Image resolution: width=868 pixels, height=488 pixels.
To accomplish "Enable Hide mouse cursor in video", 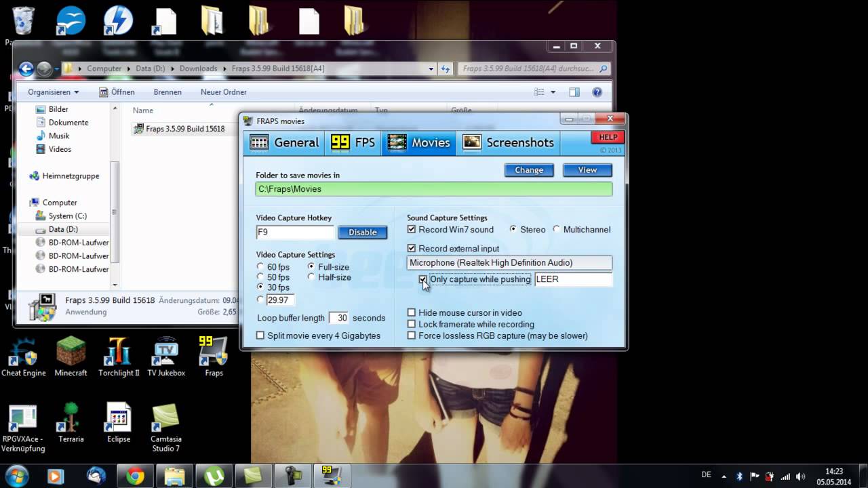I will pos(411,313).
